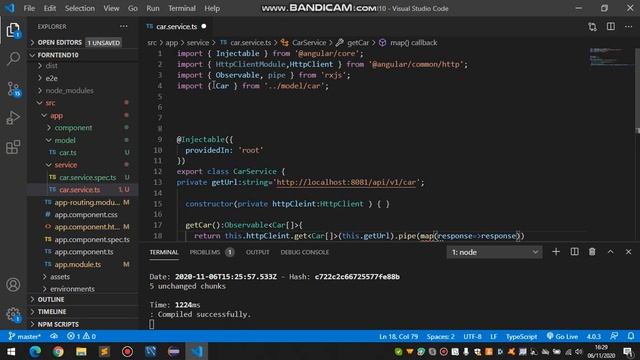Open the Search view in the activity bar
Image resolution: width=640 pixels, height=360 pixels.
pos(13,59)
